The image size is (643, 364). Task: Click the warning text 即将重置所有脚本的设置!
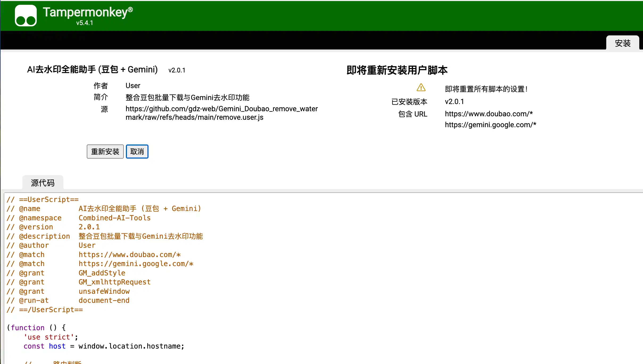click(x=486, y=89)
